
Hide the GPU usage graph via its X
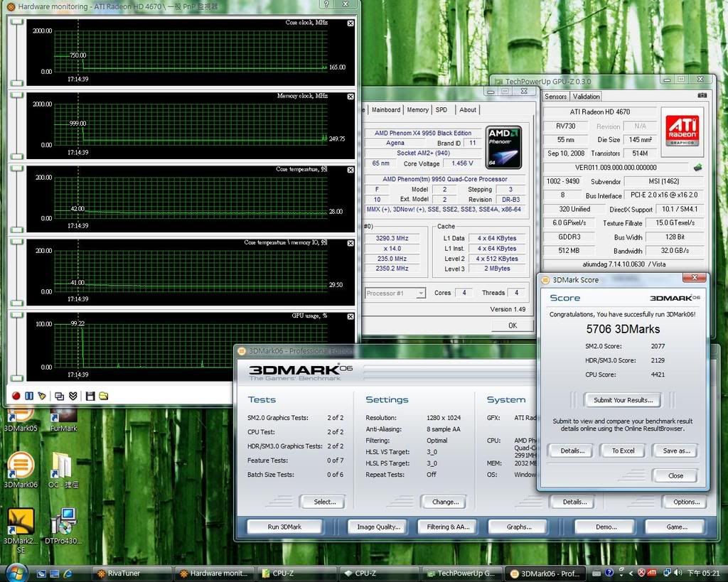point(350,316)
